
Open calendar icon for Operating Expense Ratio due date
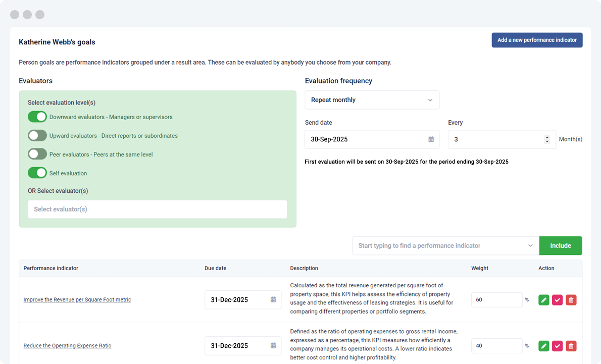tap(273, 346)
